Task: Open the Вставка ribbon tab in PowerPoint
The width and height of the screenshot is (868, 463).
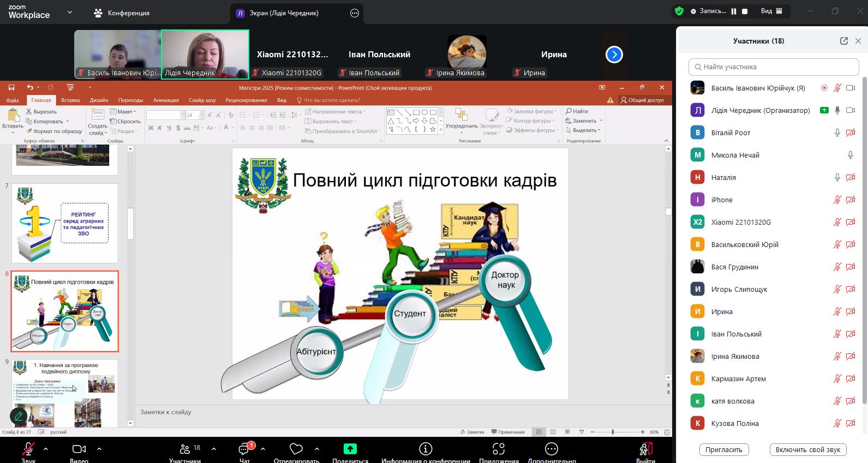Action: click(70, 100)
